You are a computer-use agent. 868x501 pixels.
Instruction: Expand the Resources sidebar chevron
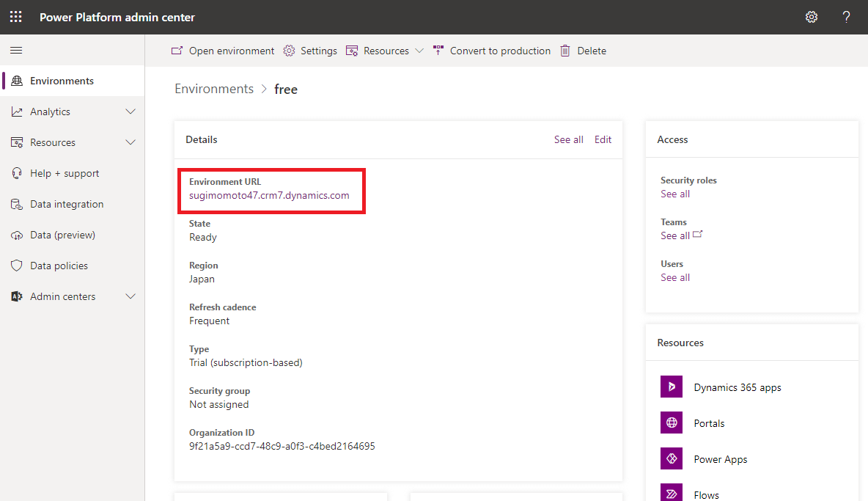(x=130, y=142)
